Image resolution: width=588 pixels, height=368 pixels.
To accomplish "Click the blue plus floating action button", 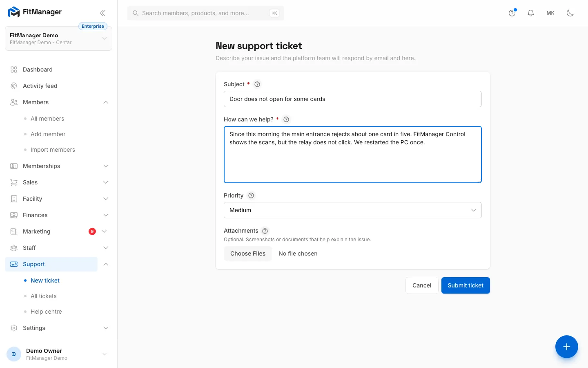I will [x=566, y=347].
